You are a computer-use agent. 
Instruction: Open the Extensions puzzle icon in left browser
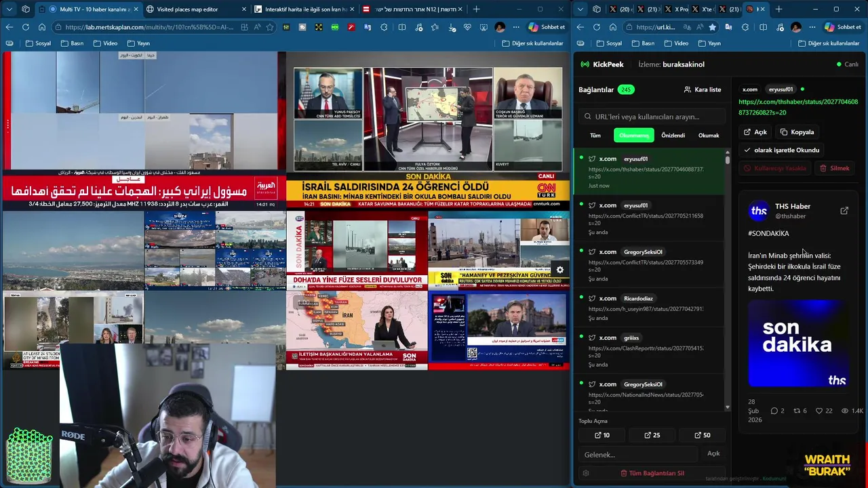384,27
